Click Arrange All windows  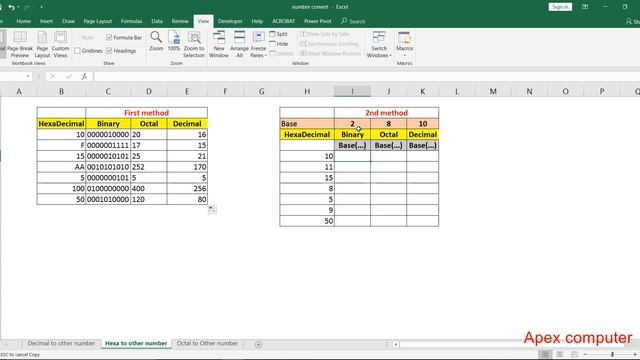coord(239,44)
